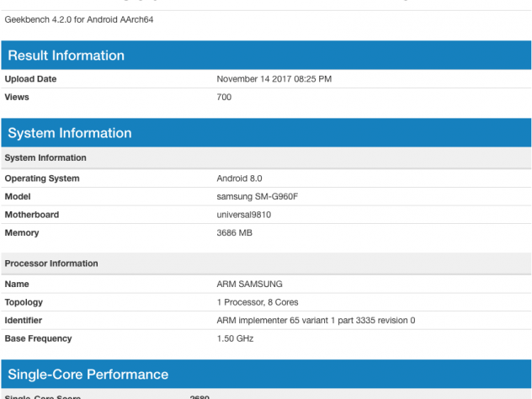Click the Single-Core Performance section header
The height and width of the screenshot is (399, 532).
[88, 375]
